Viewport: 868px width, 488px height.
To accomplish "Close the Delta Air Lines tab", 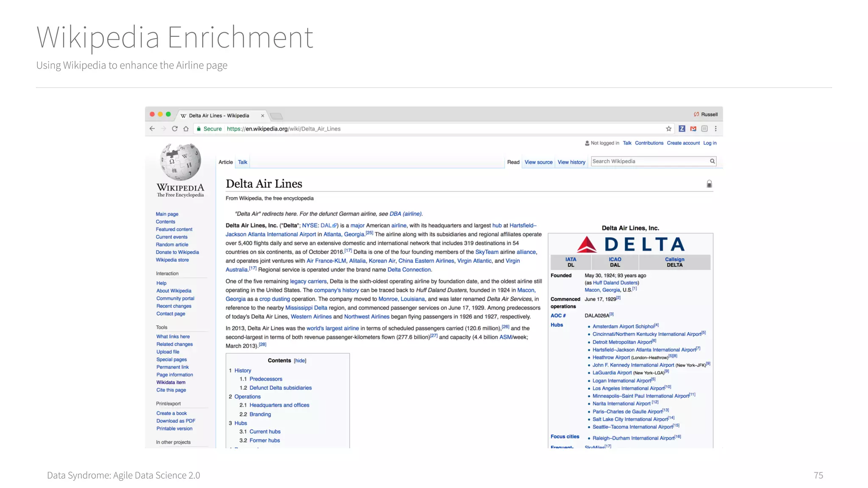I will point(262,116).
